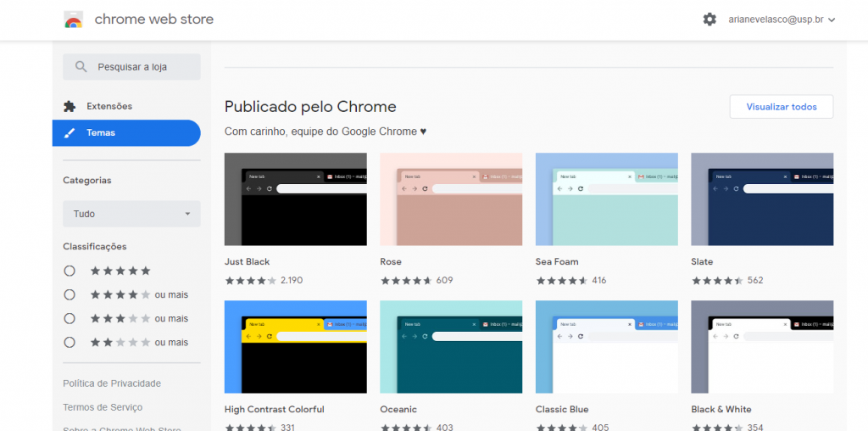Click the Publicado pelo Chrome heading
The height and width of the screenshot is (431, 868).
click(x=310, y=106)
